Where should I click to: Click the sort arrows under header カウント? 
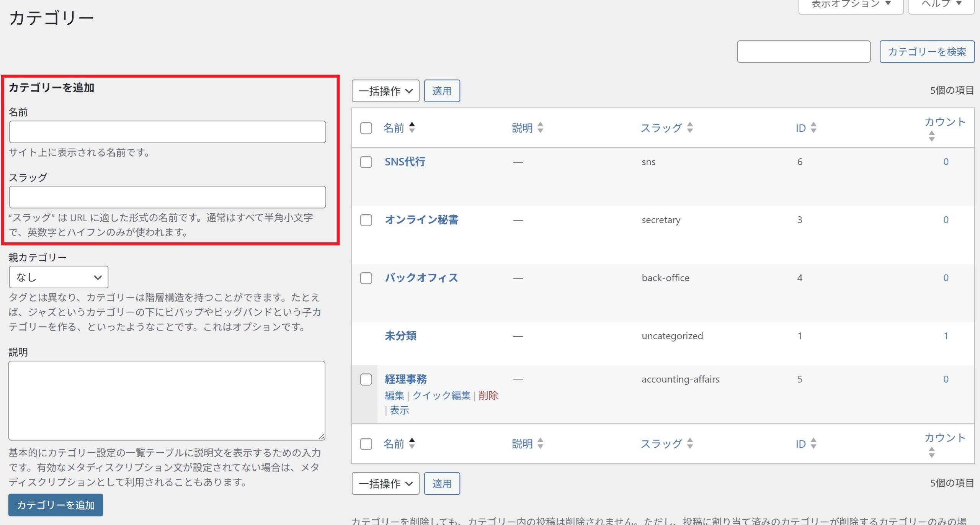coord(931,136)
